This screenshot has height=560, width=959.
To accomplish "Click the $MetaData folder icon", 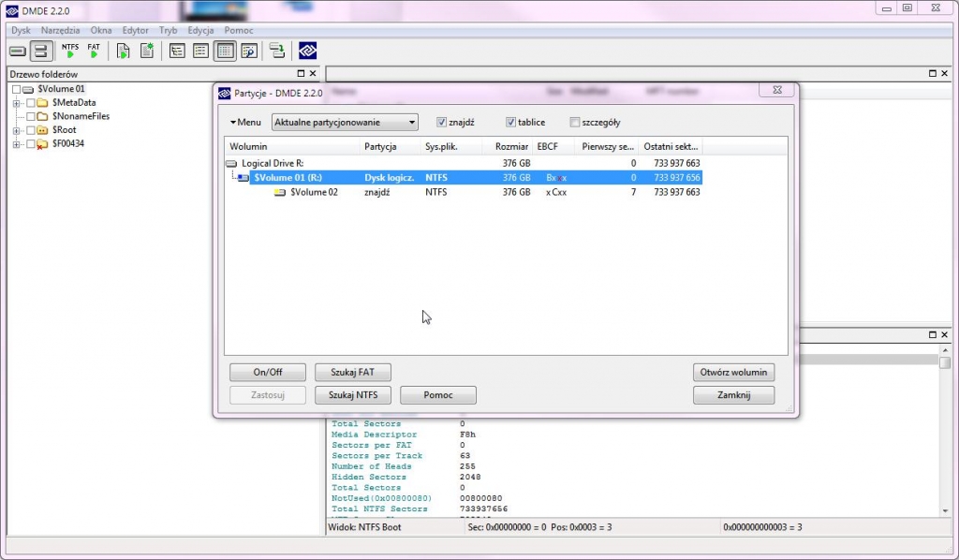I will [x=42, y=103].
